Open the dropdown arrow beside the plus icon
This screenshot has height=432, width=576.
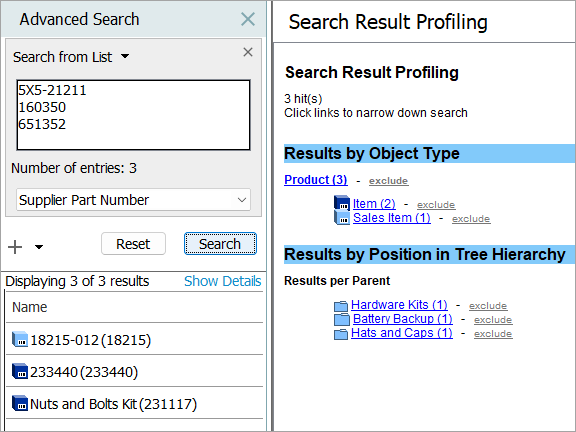tap(39, 247)
